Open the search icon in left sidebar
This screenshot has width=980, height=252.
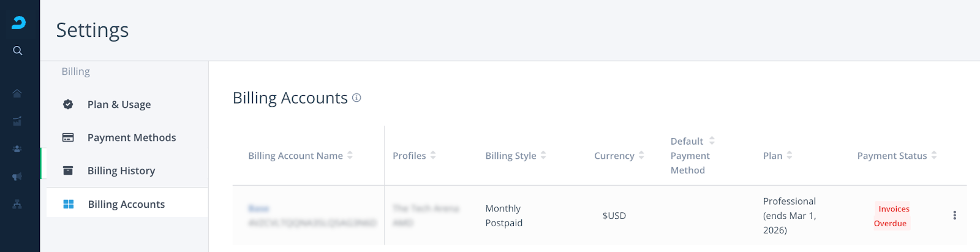[18, 50]
